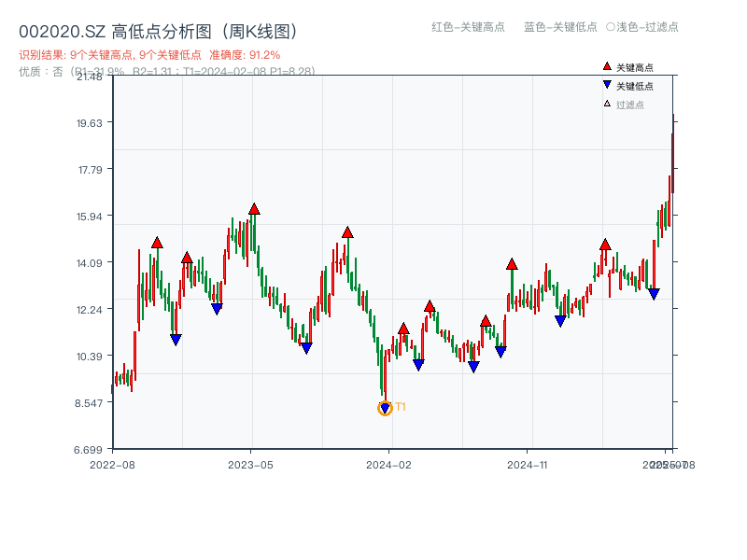Click the first blue key-low triangle in late 2022
The height and width of the screenshot is (560, 747).
(176, 340)
